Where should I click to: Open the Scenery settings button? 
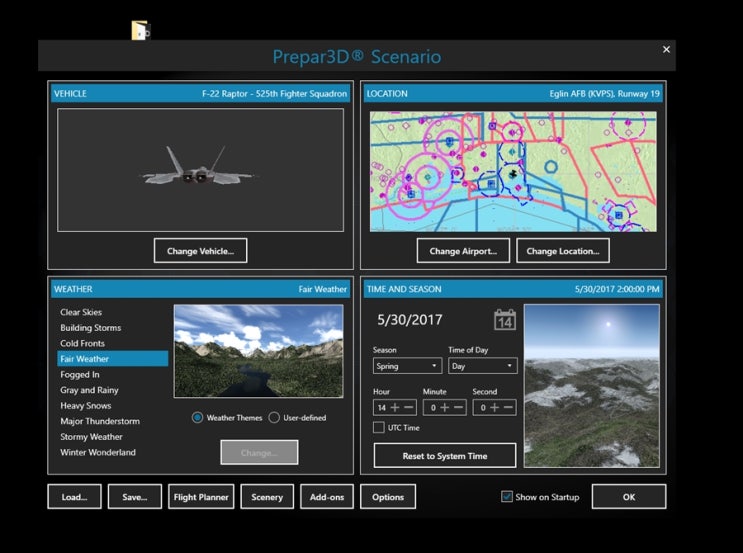tap(267, 497)
